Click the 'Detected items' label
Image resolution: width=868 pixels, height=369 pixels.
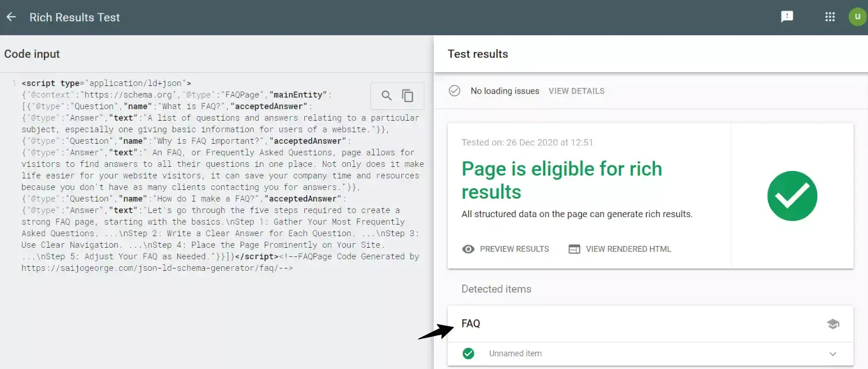496,289
